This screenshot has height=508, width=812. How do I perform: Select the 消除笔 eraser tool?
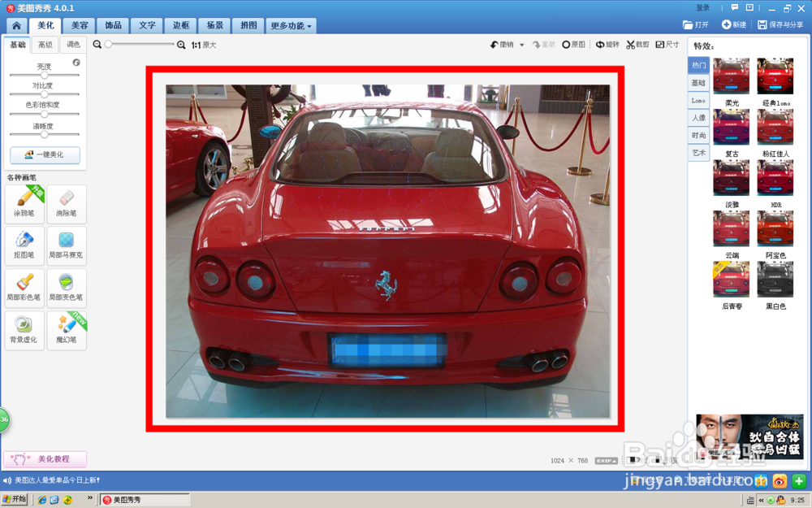coord(67,204)
